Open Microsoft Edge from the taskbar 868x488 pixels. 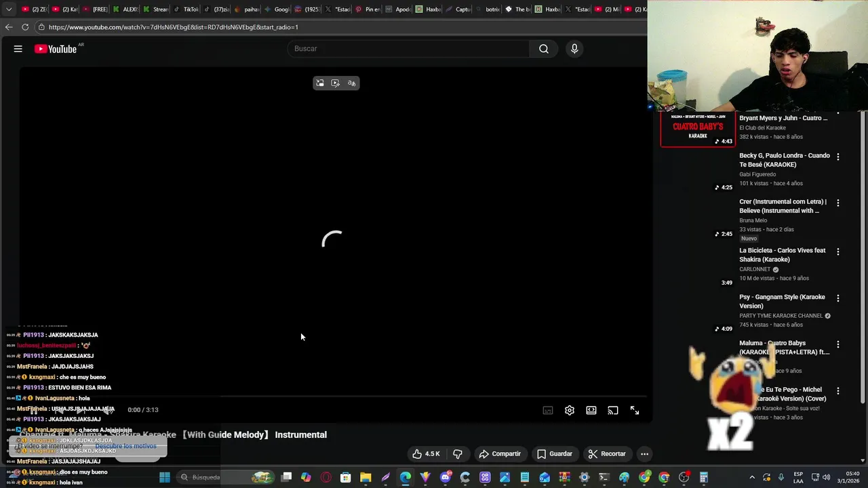coord(405,477)
